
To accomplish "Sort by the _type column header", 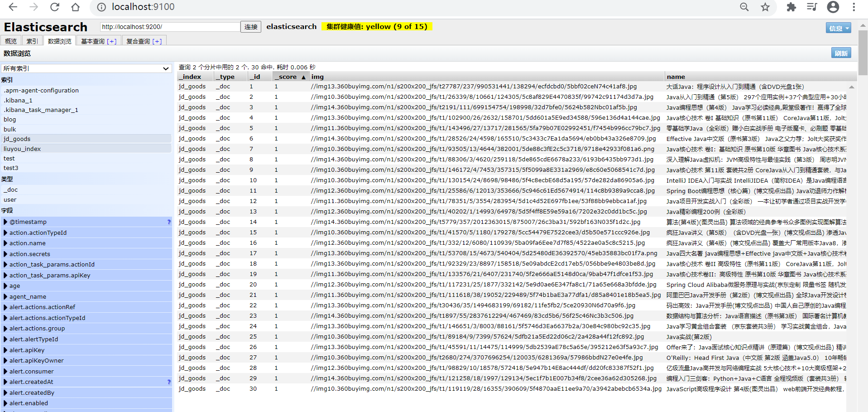I will coord(231,77).
